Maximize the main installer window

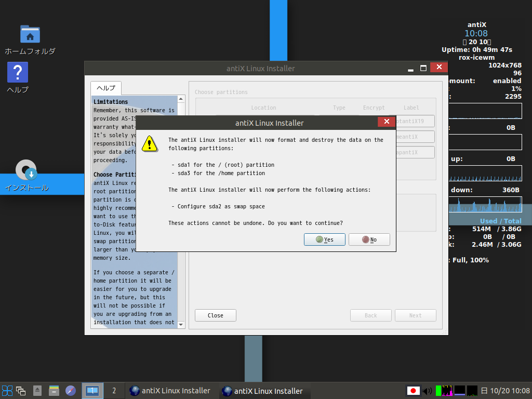tap(423, 68)
